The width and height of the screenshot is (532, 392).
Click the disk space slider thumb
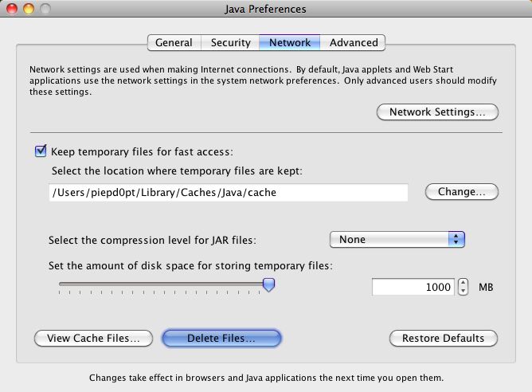[x=268, y=284]
